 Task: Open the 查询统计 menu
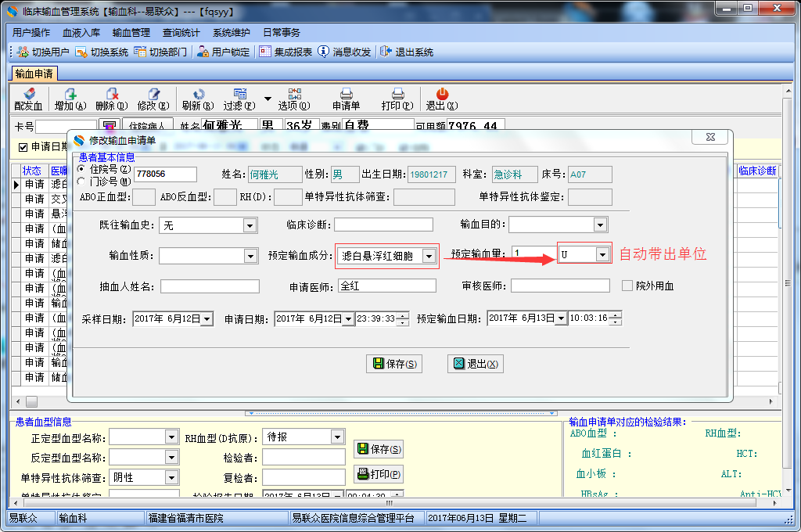click(x=181, y=33)
